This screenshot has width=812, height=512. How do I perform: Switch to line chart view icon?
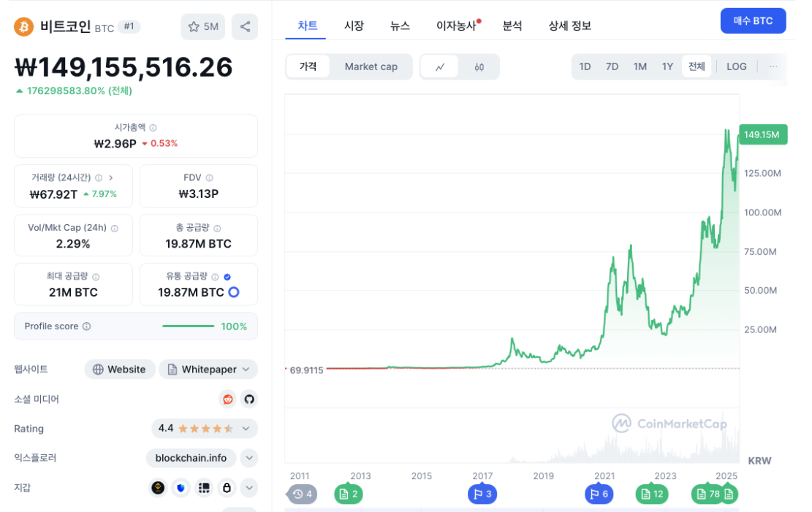point(440,66)
